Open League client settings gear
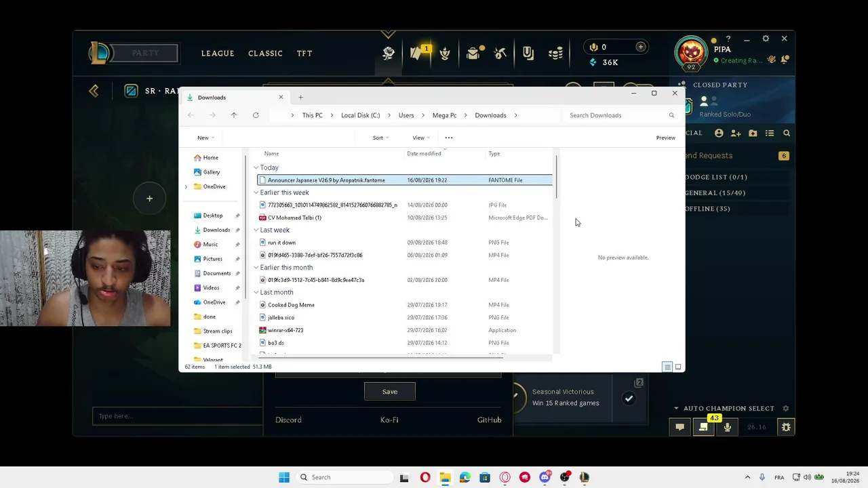868x488 pixels. (x=766, y=39)
